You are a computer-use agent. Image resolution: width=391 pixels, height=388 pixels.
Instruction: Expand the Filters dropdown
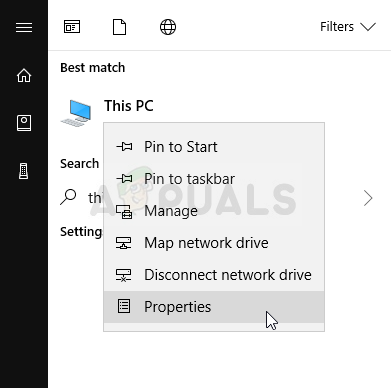click(348, 27)
